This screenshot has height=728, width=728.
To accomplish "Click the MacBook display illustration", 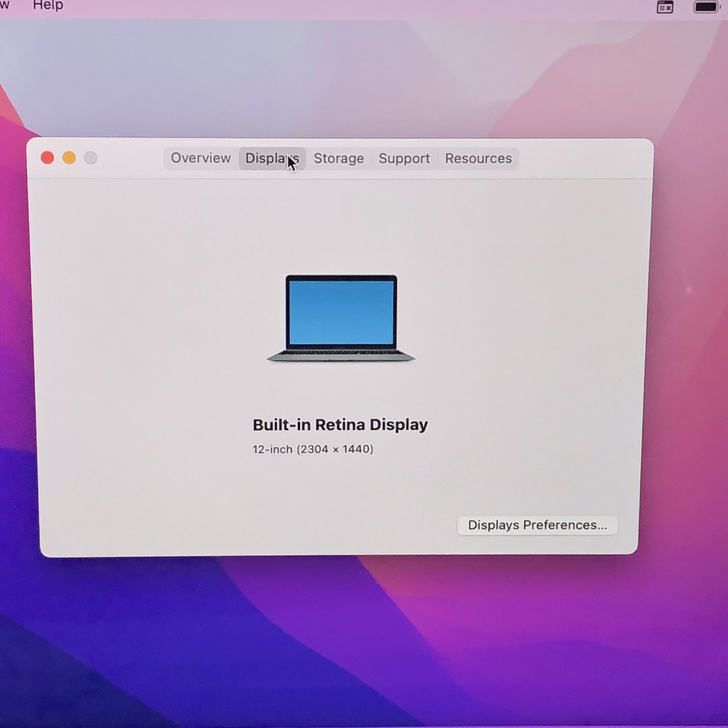I will coord(341,318).
